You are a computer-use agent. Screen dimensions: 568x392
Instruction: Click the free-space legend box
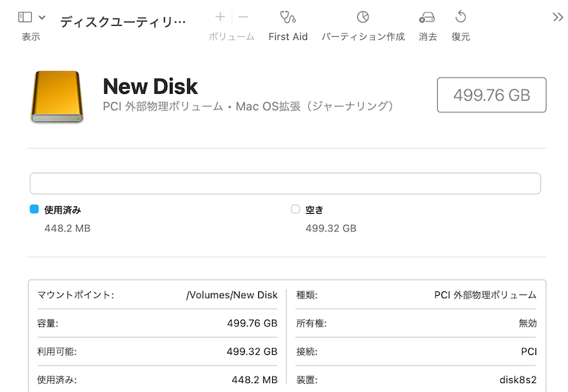pos(295,209)
